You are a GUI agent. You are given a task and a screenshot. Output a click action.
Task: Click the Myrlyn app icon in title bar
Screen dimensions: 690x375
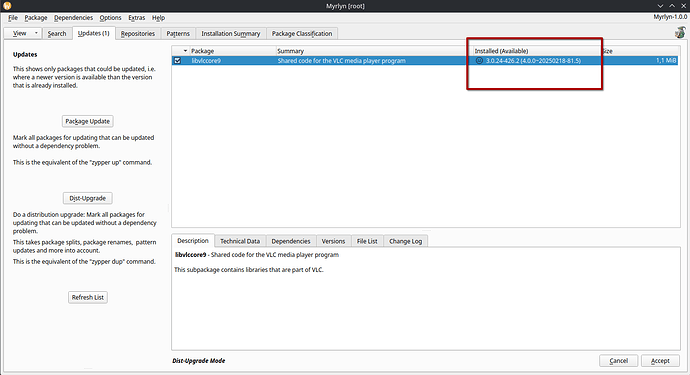7,6
